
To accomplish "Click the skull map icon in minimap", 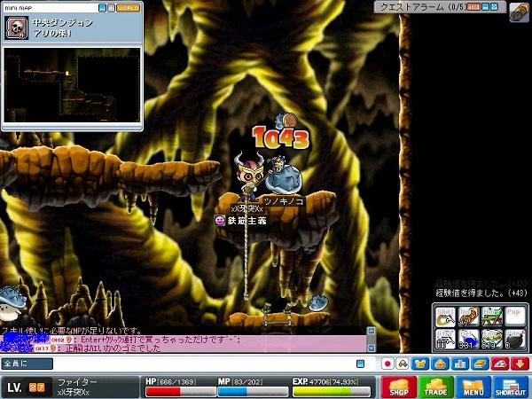I will click(x=15, y=27).
